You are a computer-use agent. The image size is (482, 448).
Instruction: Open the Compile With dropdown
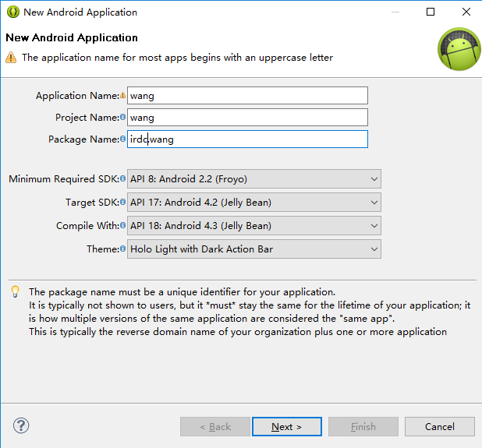click(254, 225)
